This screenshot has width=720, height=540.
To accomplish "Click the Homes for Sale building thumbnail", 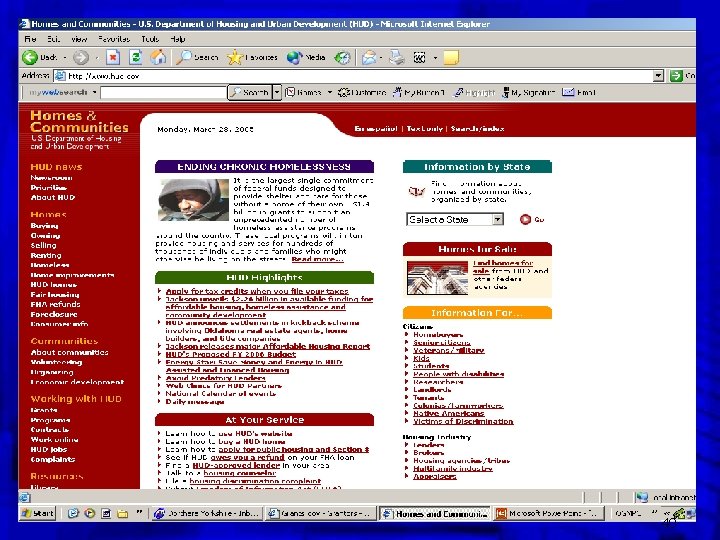I will [x=437, y=278].
